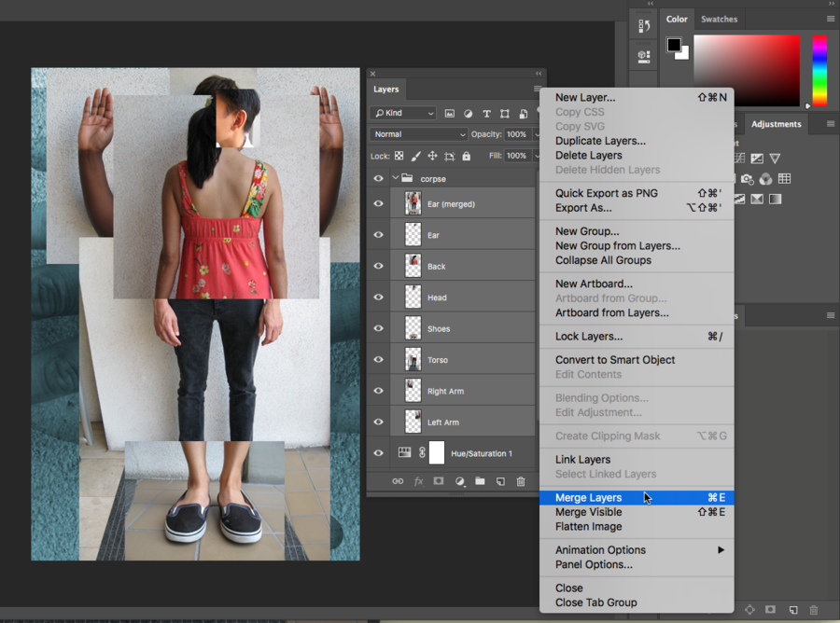Click the lock position move icon
The width and height of the screenshot is (840, 623).
(432, 157)
